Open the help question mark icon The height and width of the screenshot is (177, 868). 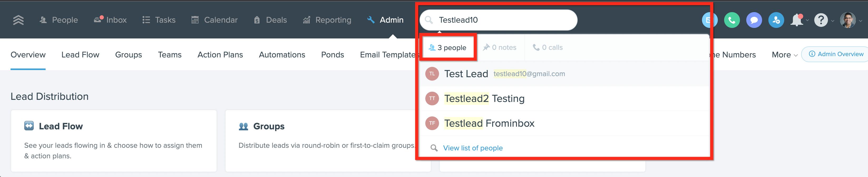pos(821,20)
